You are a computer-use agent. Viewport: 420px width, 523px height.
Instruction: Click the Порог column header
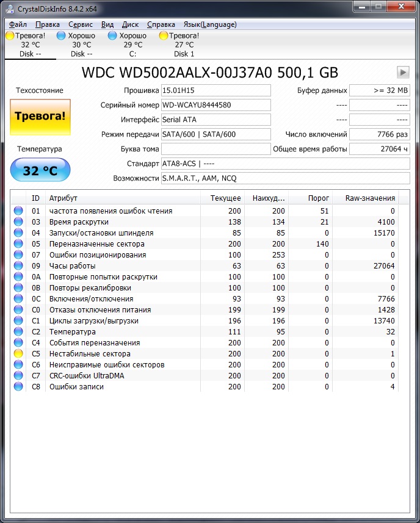click(311, 198)
